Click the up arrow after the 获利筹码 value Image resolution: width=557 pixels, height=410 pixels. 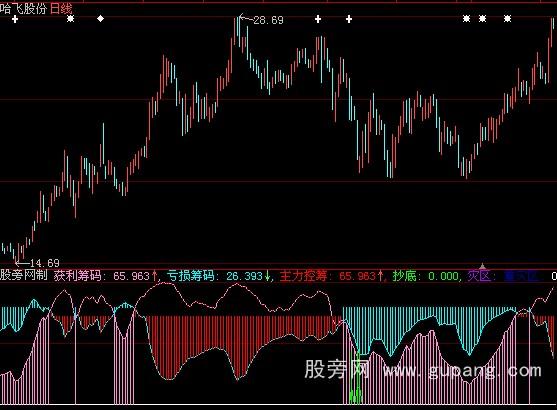click(x=155, y=275)
